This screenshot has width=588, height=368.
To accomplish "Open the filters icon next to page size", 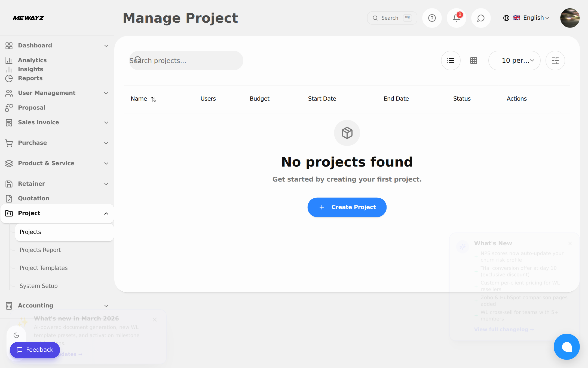I will [x=555, y=60].
